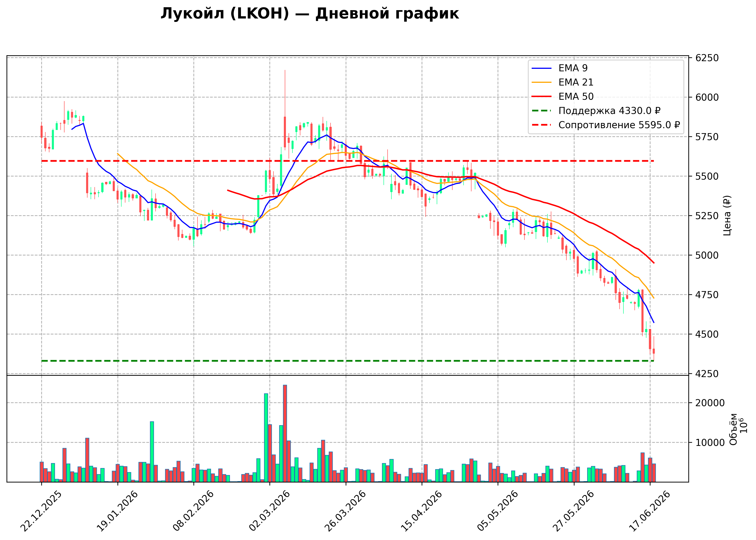Click the 'Объём' volume axis title
The image size is (756, 540).
[733, 429]
